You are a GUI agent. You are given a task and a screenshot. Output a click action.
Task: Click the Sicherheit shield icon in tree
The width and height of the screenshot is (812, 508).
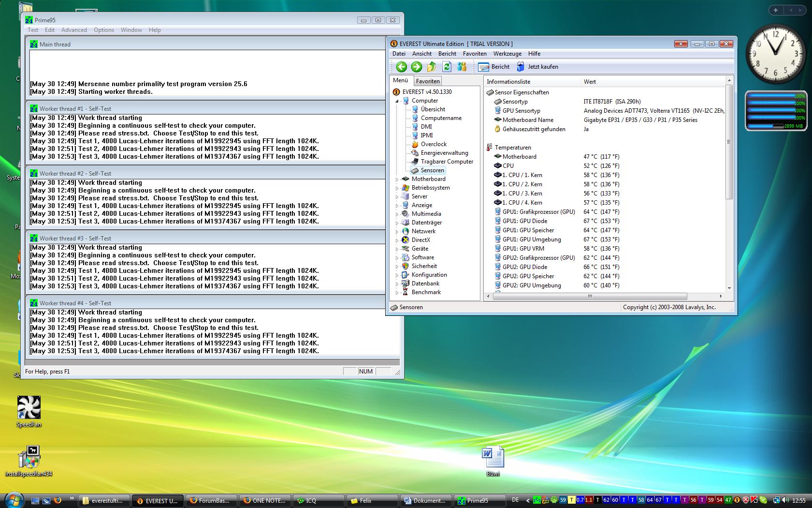point(406,266)
